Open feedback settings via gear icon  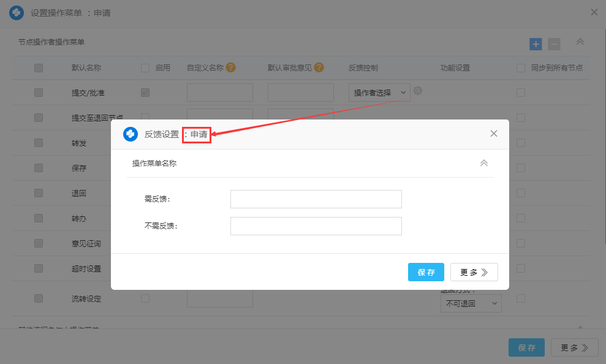[x=418, y=91]
